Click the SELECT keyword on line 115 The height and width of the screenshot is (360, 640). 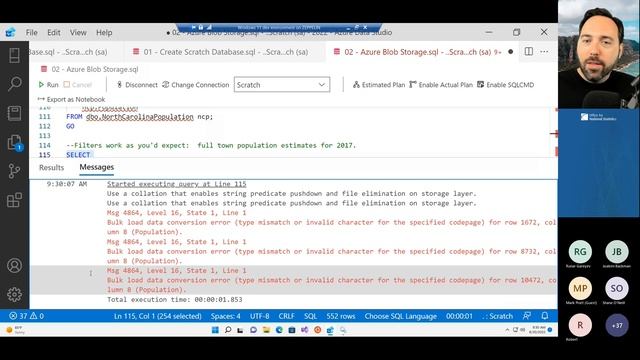tap(78, 155)
